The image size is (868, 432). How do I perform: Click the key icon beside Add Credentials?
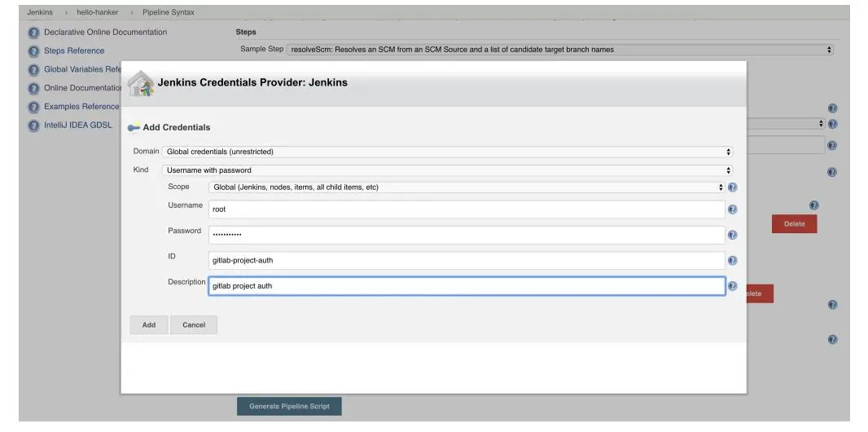pos(134,127)
